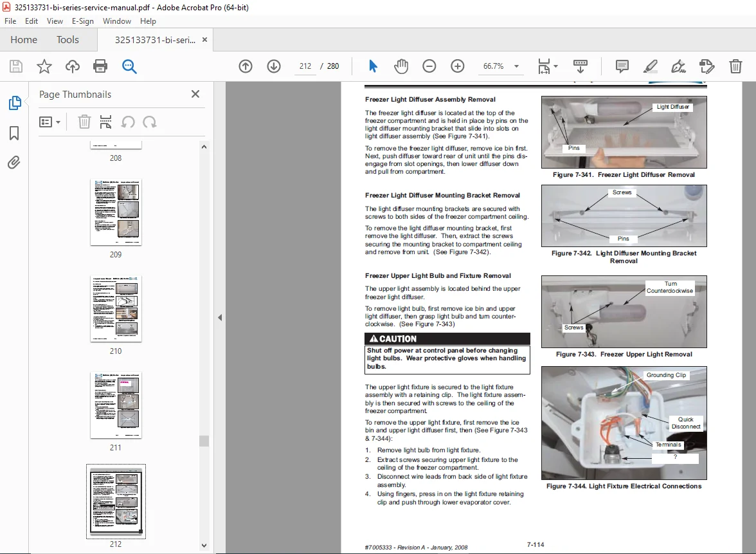Open the Edit menu

point(32,21)
